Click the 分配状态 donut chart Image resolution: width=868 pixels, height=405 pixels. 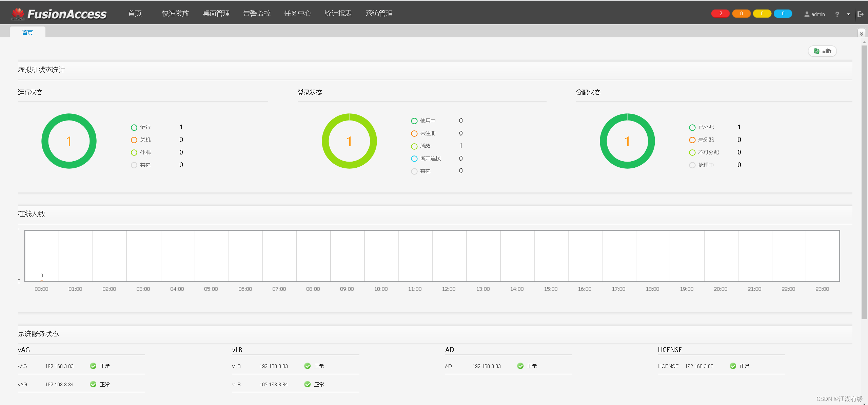627,141
